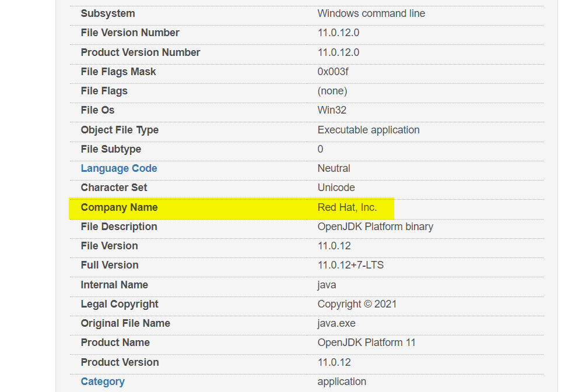Image resolution: width=572 pixels, height=392 pixels.
Task: Select the Legal Copyright label
Action: pos(120,304)
